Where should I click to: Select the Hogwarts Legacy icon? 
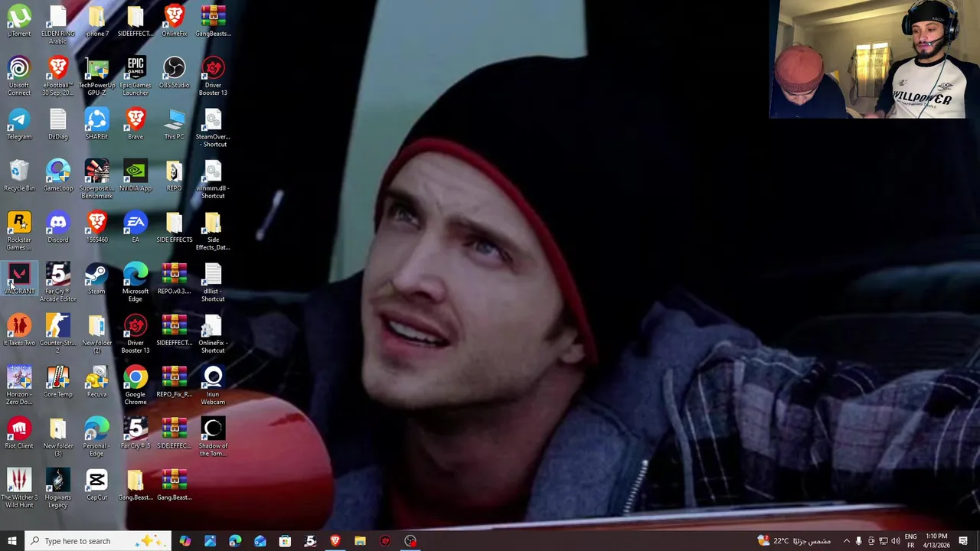58,488
